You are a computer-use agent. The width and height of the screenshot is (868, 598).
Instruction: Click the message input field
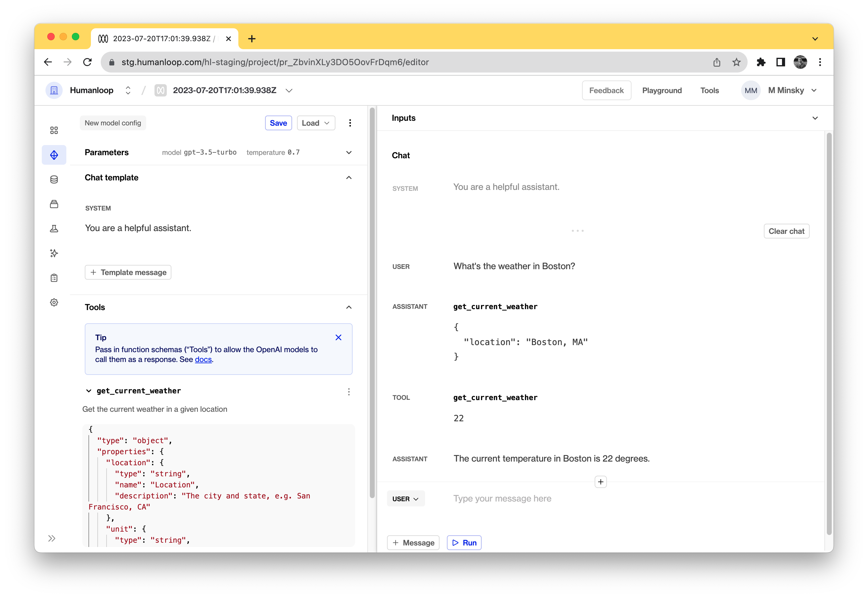coord(502,499)
